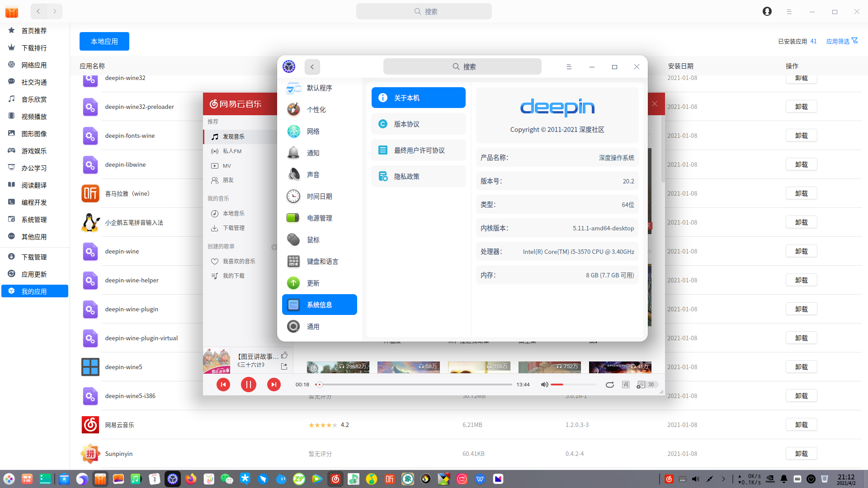Select 个性化 in settings sidebar
Screen dimensions: 868x488
coord(316,110)
